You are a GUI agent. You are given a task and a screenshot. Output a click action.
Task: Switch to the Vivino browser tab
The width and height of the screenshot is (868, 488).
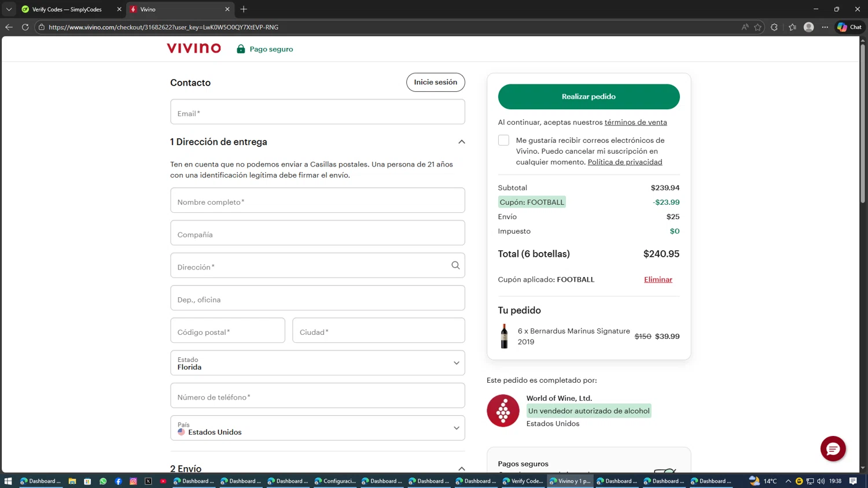click(179, 9)
